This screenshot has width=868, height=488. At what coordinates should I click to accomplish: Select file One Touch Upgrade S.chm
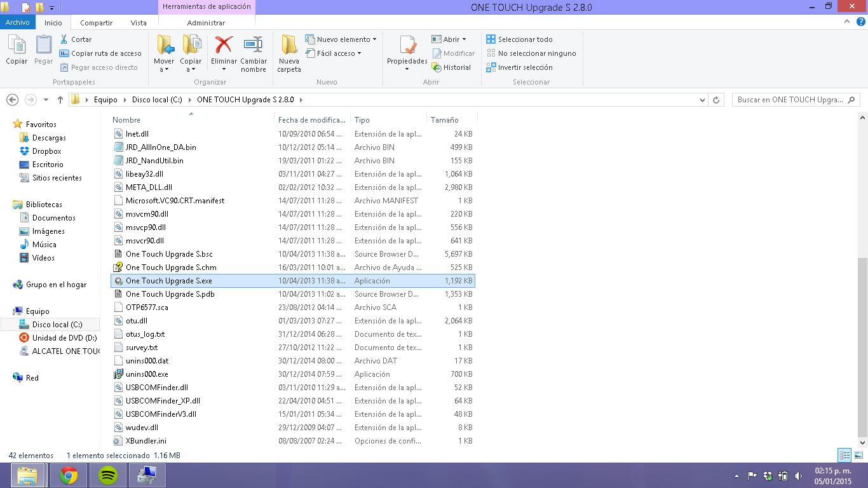tap(292, 268)
